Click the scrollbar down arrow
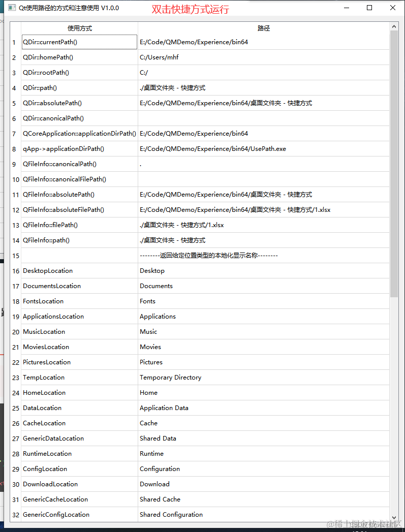405x532 pixels. click(x=394, y=518)
